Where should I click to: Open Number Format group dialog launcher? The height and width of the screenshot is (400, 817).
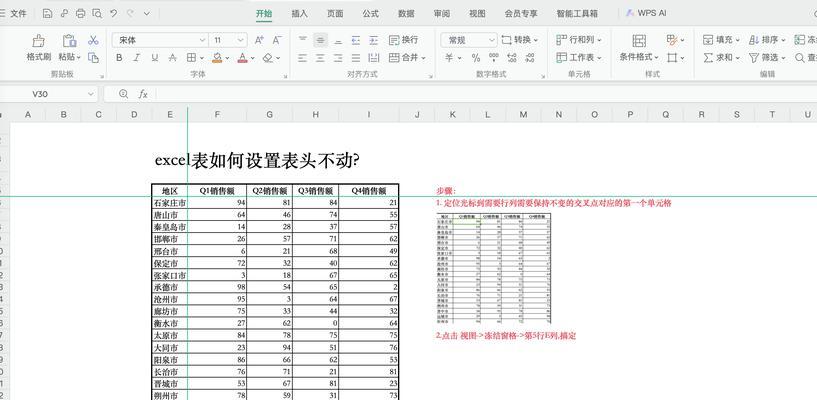pyautogui.click(x=542, y=77)
